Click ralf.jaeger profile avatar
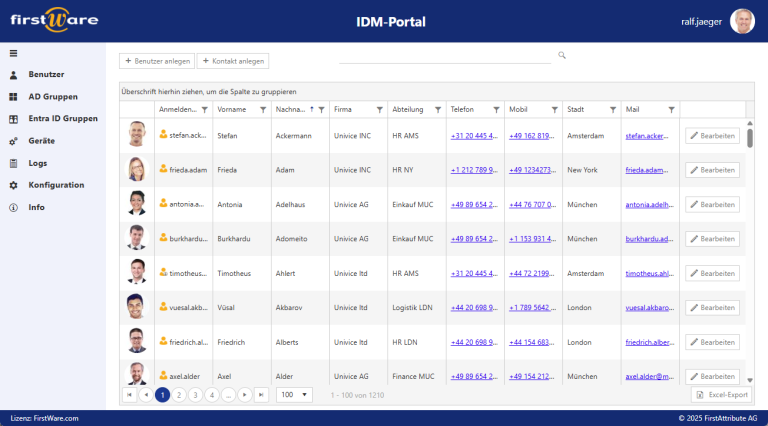The width and height of the screenshot is (768, 426). pyautogui.click(x=742, y=22)
